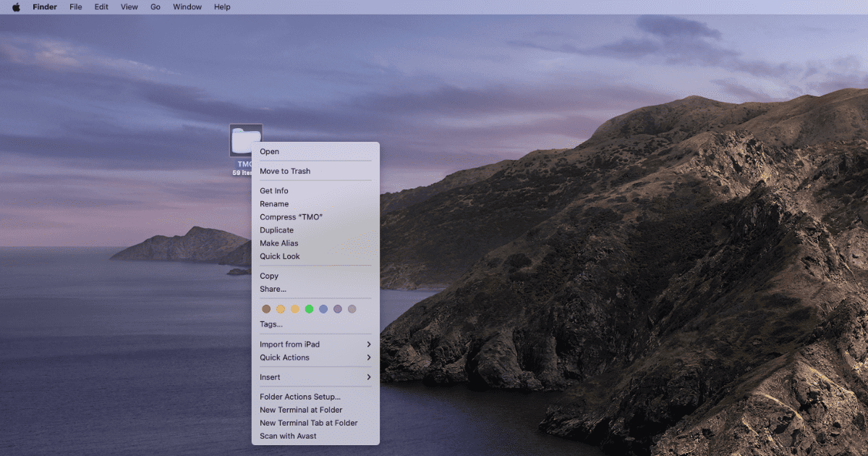Expand the Insert submenu arrow
This screenshot has width=868, height=456.
368,377
